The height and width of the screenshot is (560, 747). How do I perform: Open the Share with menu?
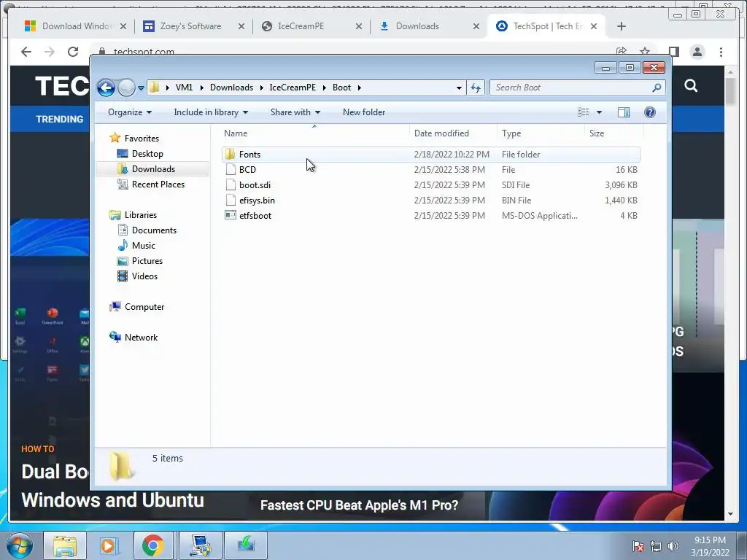295,112
